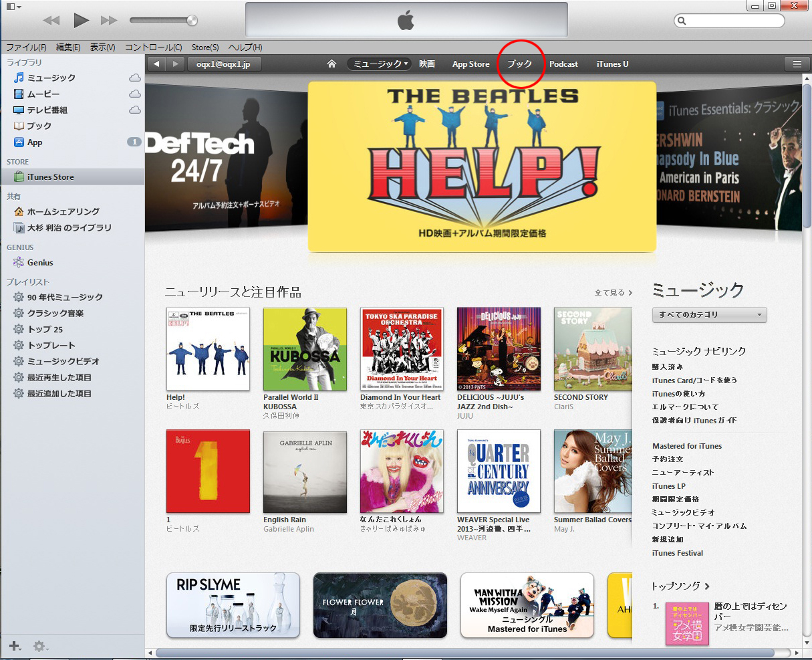Open the RIP SLYME 限定先行リリーストラック banner
812x660 pixels.
tap(233, 605)
